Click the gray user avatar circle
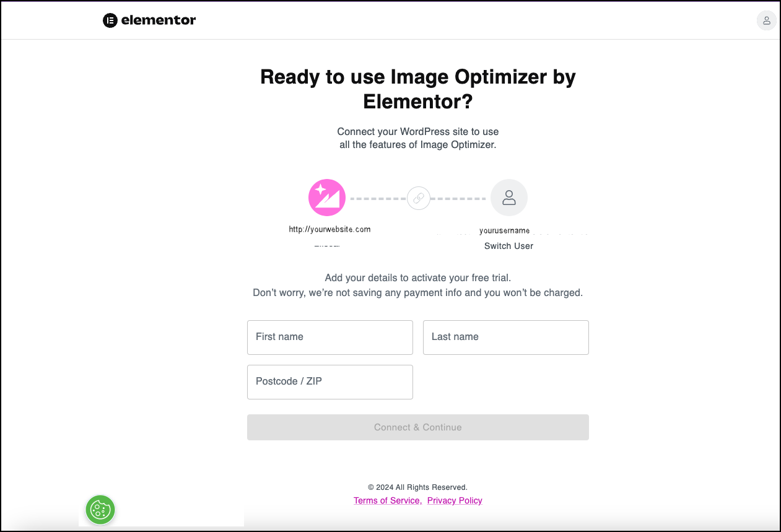781x532 pixels. (509, 198)
